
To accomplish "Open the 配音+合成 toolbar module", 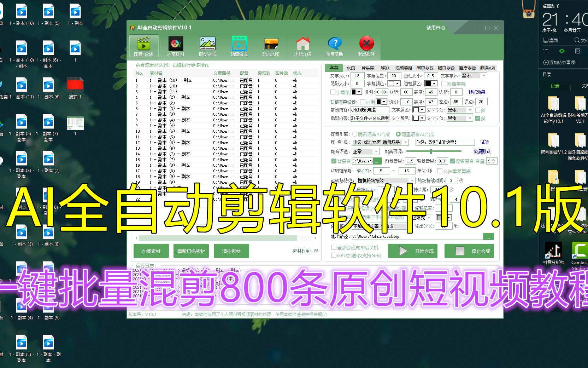I will 143,46.
